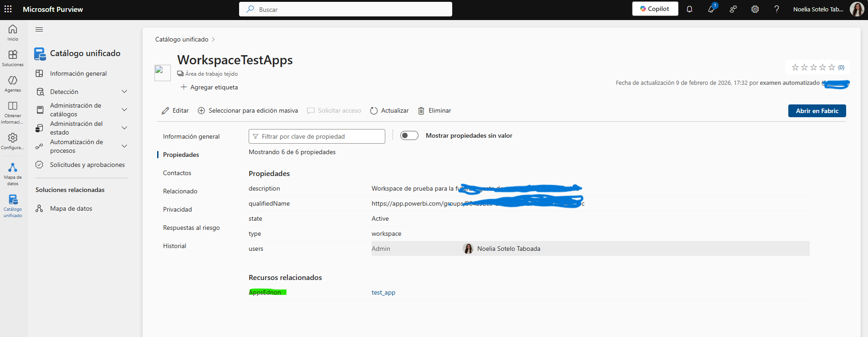This screenshot has width=868, height=337.
Task: Switch to the Contactos tab
Action: pos(177,173)
